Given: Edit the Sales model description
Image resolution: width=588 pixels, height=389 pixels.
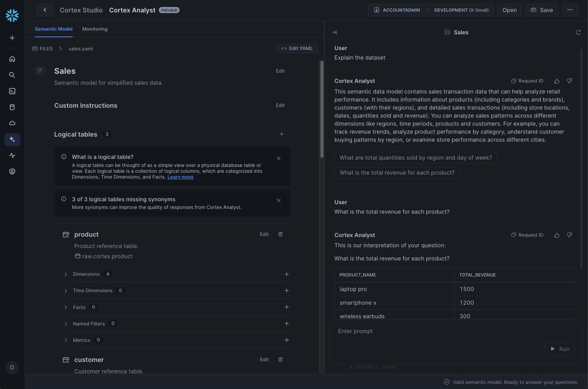Looking at the screenshot, I should tap(280, 71).
